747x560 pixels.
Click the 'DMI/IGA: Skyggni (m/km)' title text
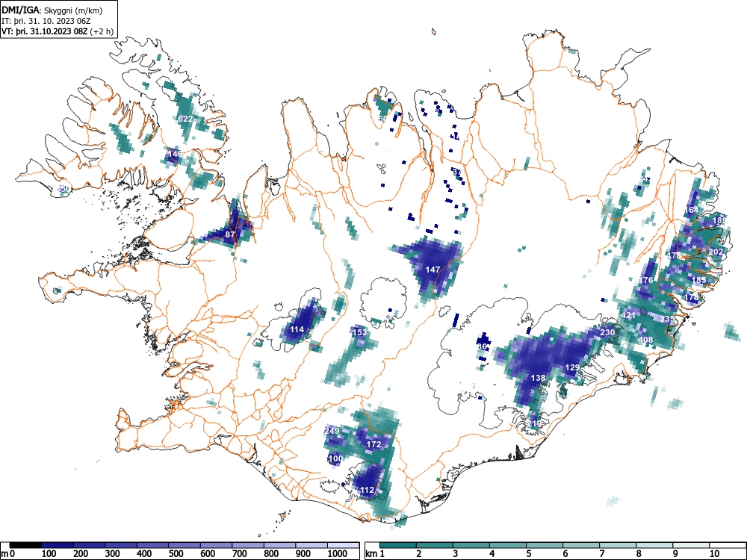tap(52, 10)
